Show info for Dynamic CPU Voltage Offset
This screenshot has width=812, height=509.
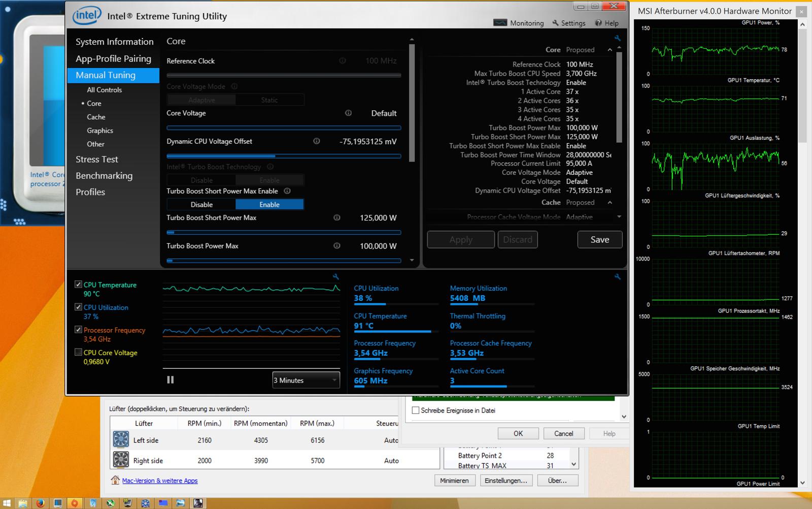coord(317,141)
